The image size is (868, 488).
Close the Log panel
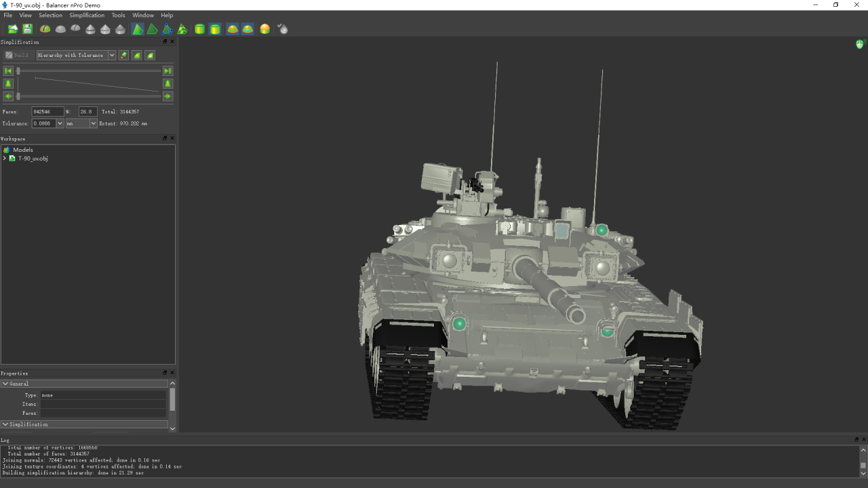(x=864, y=440)
